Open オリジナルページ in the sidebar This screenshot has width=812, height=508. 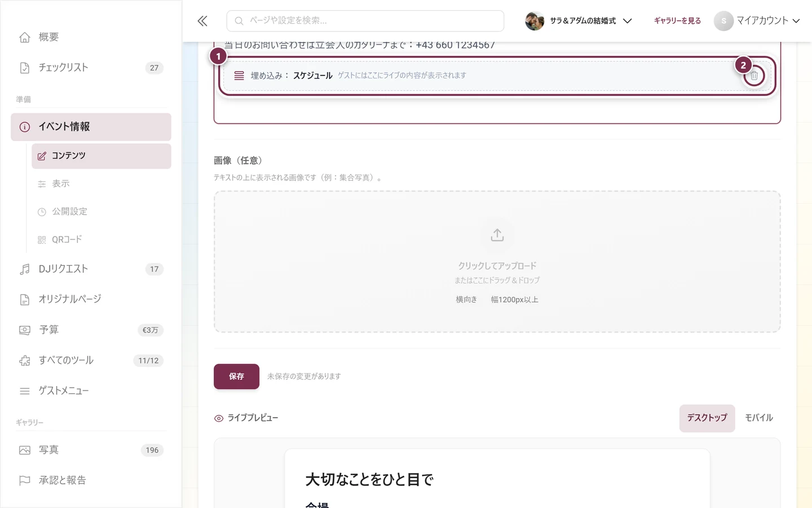coord(91,299)
